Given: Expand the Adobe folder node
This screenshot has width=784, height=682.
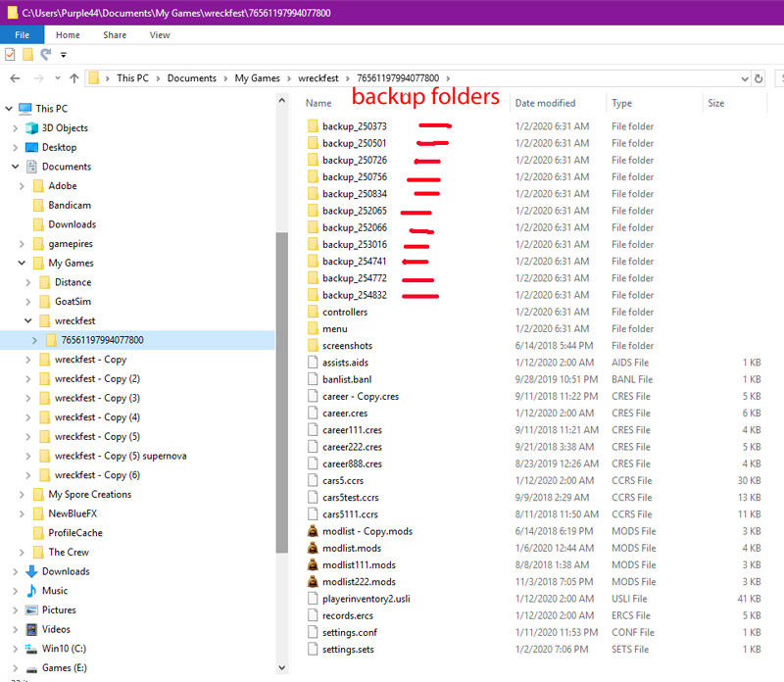Looking at the screenshot, I should click(x=22, y=186).
